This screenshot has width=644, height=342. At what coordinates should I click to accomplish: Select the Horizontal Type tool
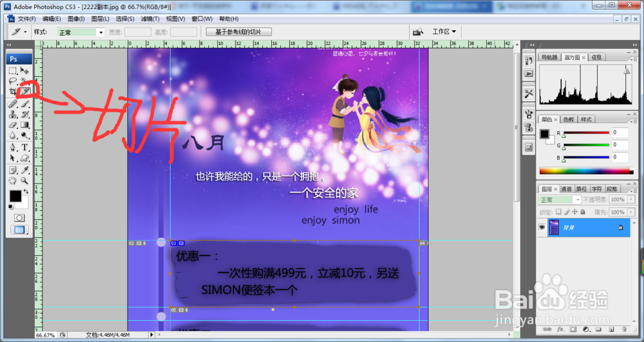click(25, 147)
